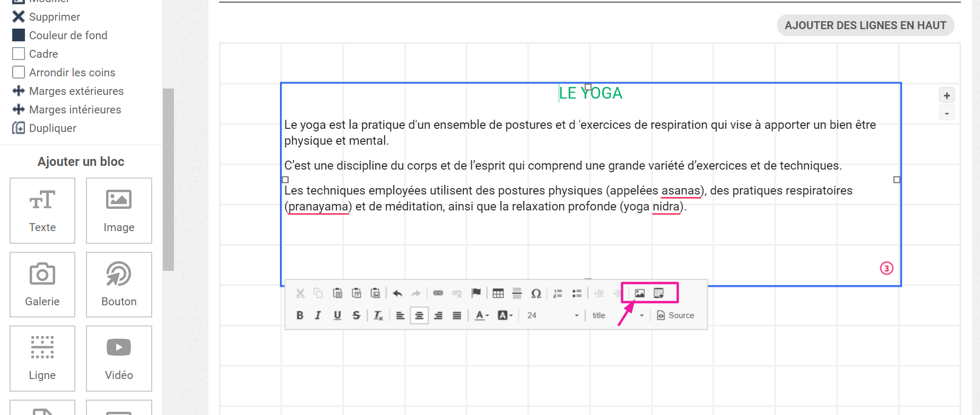Insert a bulleted list
This screenshot has width=980, height=415.
pyautogui.click(x=576, y=293)
